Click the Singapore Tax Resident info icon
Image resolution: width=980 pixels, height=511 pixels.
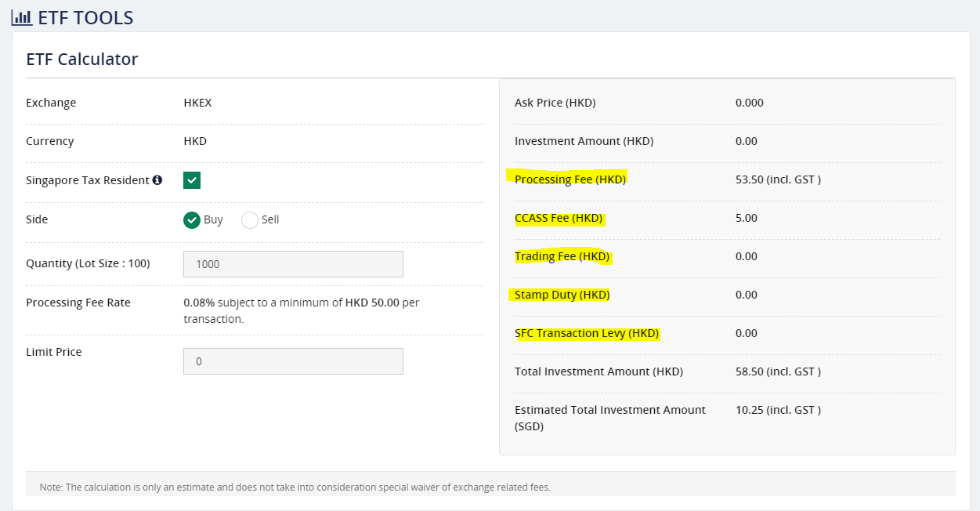point(157,180)
